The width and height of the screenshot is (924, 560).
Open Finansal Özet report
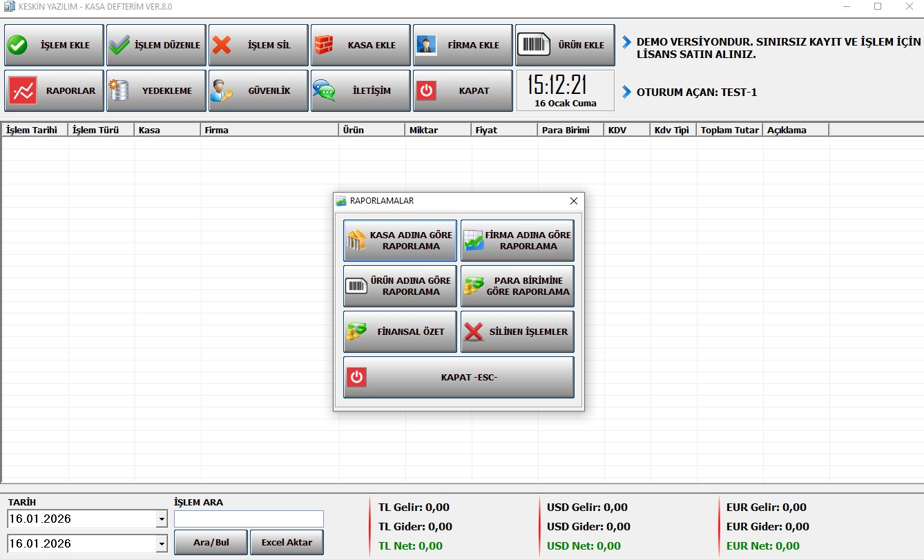[400, 331]
